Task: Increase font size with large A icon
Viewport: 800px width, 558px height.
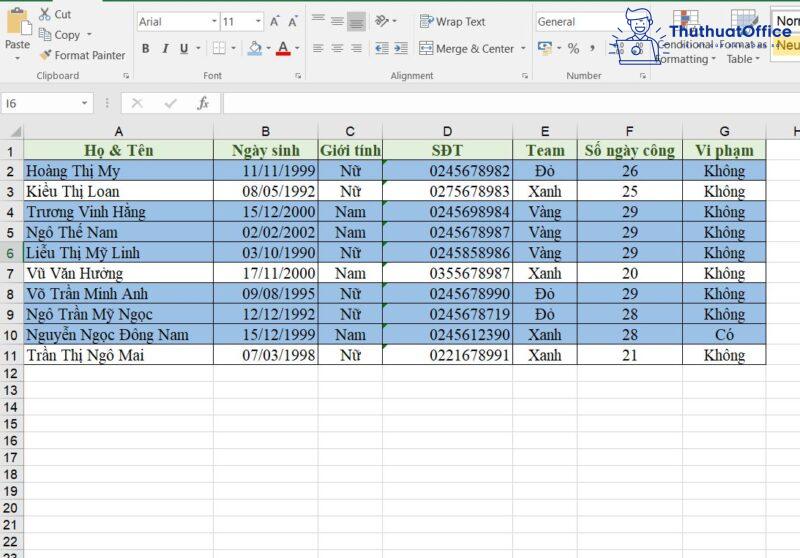Action: 274,21
